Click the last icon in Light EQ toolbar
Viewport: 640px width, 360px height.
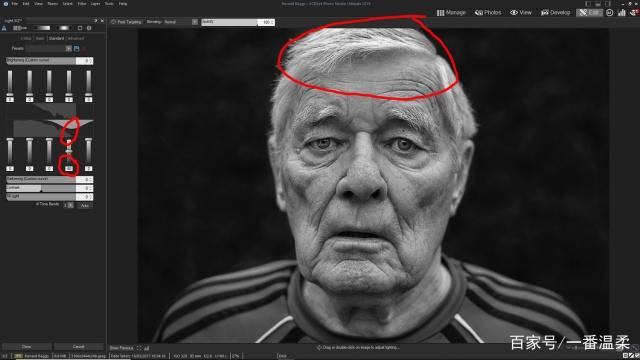click(x=89, y=28)
